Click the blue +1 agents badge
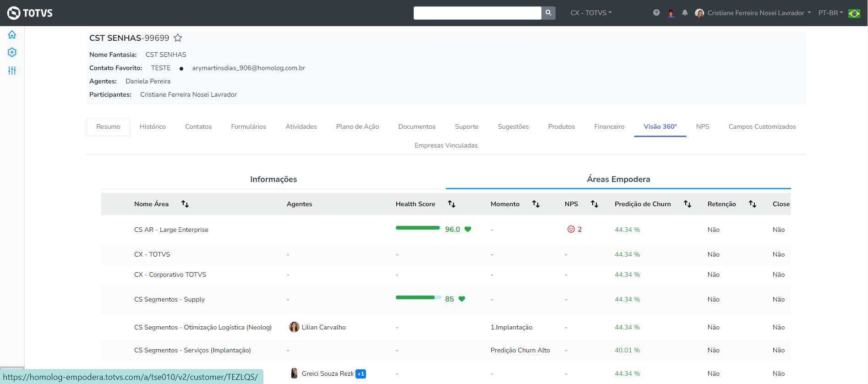 pos(361,374)
